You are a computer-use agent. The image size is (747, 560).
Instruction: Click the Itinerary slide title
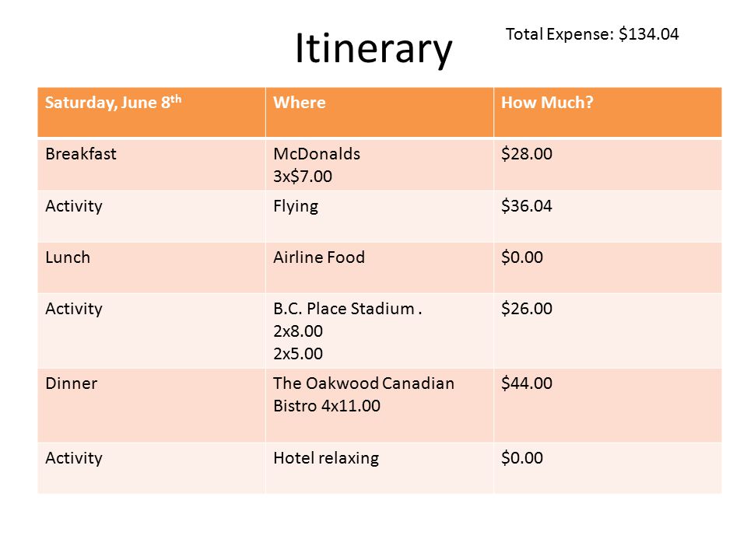373,48
